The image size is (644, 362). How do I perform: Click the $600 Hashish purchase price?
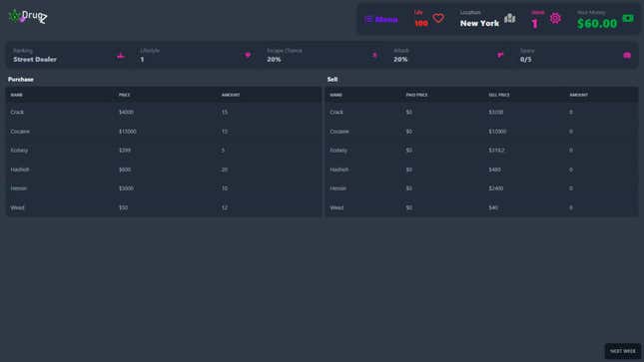click(x=125, y=170)
